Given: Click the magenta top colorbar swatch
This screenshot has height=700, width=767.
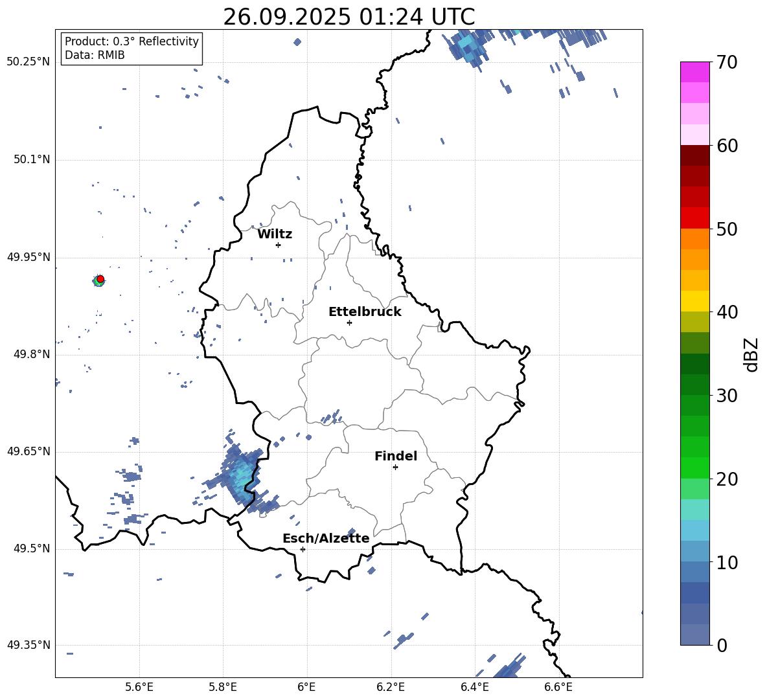Looking at the screenshot, I should 694,72.
